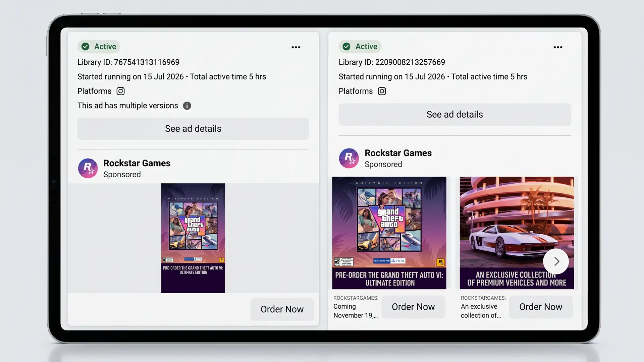Select text 'Library ID: 767541313116969'
644x362 pixels.
(128, 62)
